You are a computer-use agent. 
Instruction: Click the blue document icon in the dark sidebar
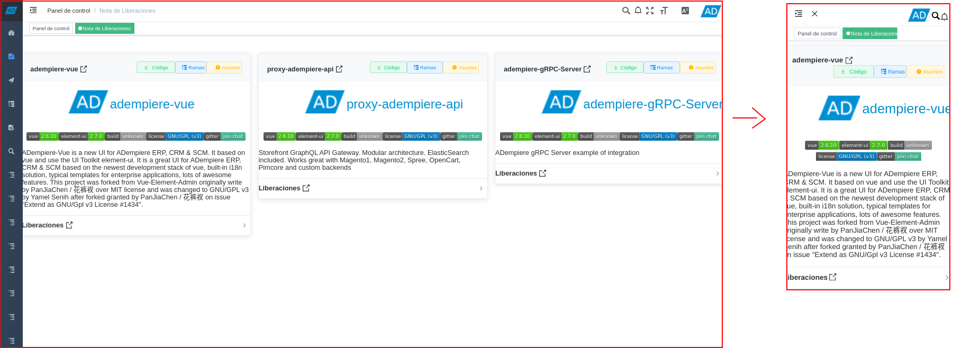tap(11, 57)
